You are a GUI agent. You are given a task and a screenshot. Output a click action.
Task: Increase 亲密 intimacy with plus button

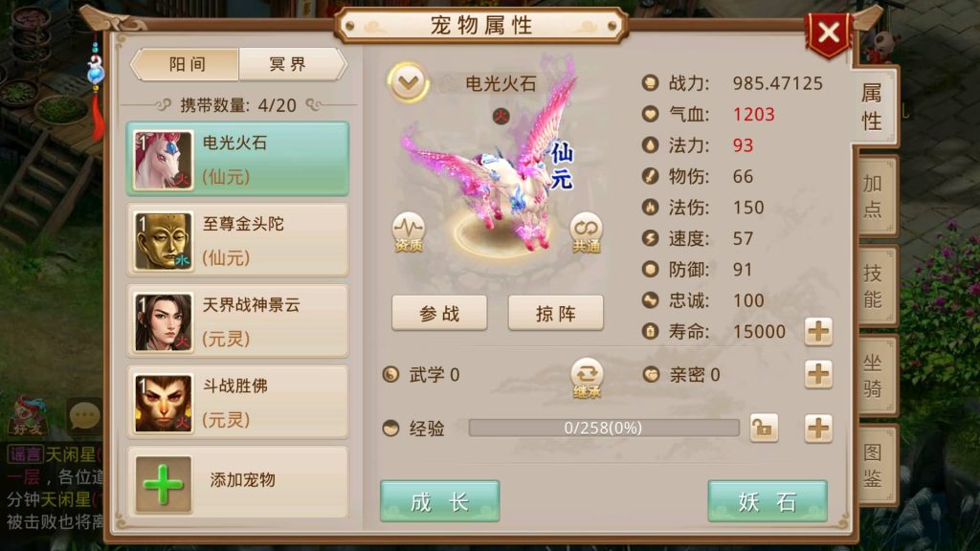818,374
